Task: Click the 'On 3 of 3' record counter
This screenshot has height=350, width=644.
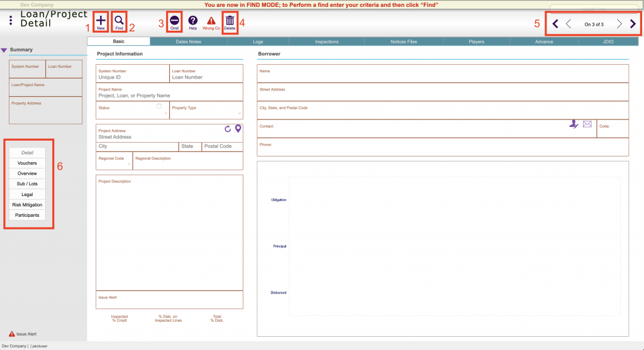Action: [594, 25]
